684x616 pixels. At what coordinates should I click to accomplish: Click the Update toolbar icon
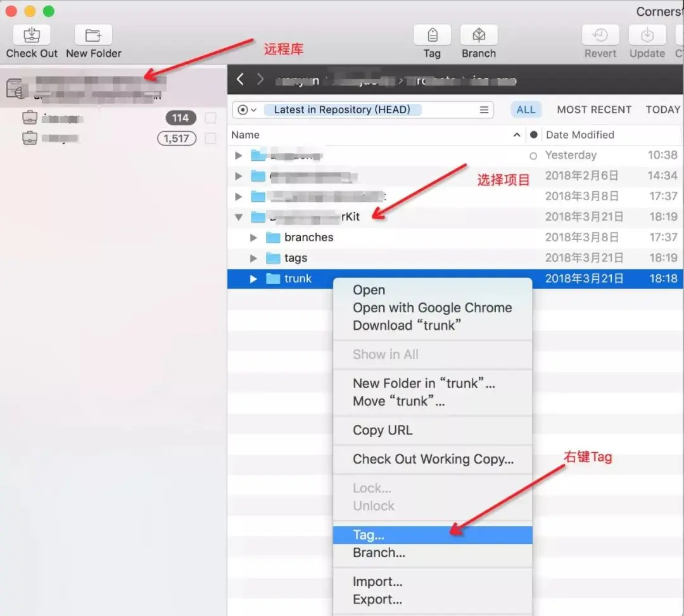tap(647, 35)
